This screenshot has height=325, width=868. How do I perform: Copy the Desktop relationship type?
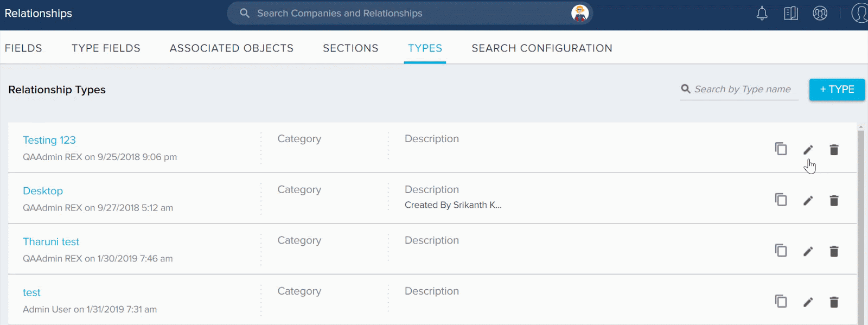tap(781, 200)
